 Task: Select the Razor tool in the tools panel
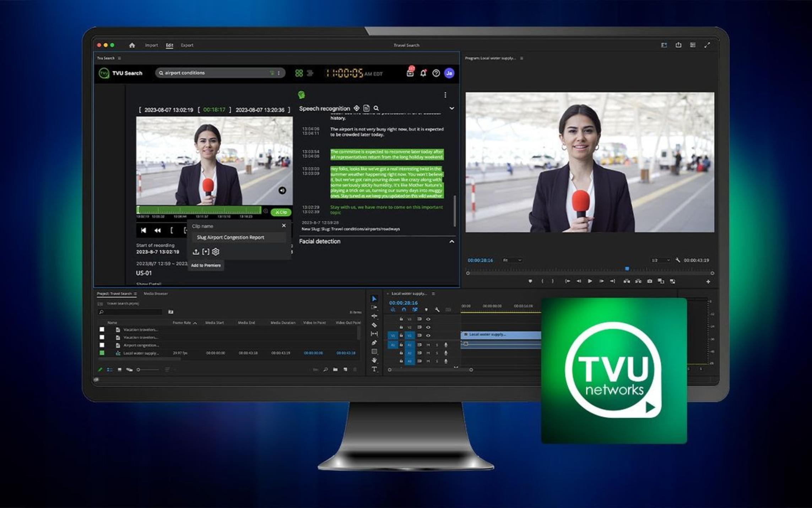[374, 325]
